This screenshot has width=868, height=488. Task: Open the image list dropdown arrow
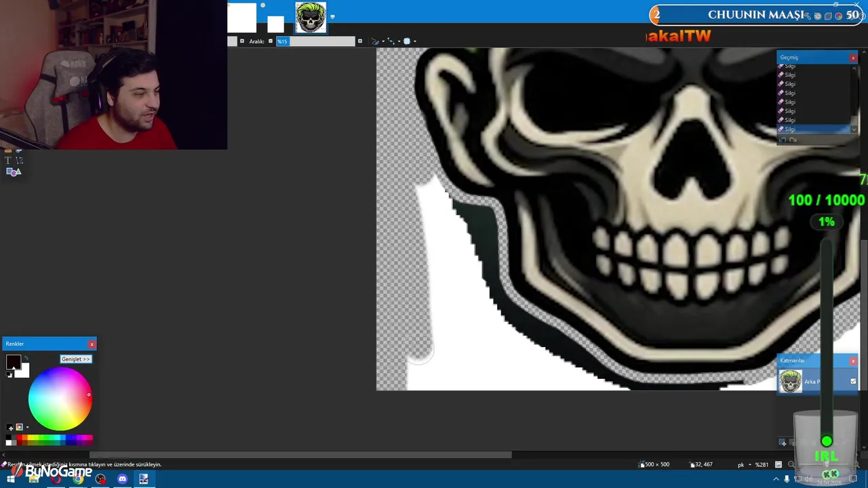[x=332, y=16]
